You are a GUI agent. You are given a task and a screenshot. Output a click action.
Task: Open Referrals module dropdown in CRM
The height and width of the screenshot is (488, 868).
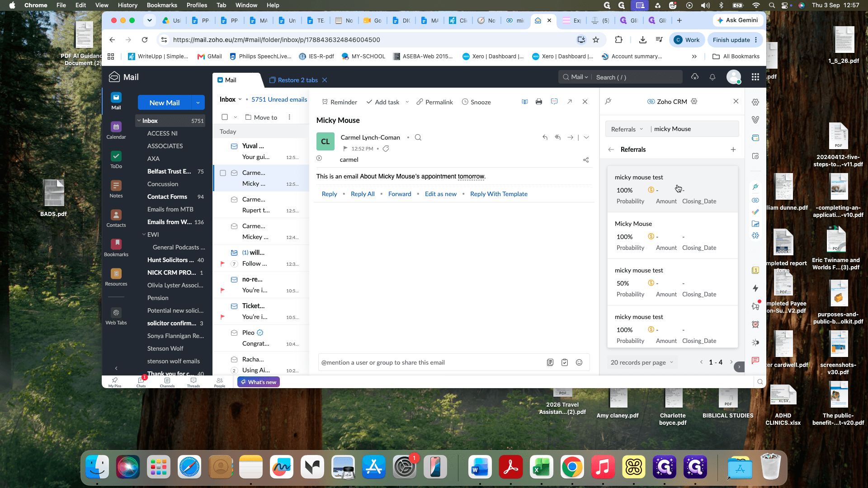(627, 129)
